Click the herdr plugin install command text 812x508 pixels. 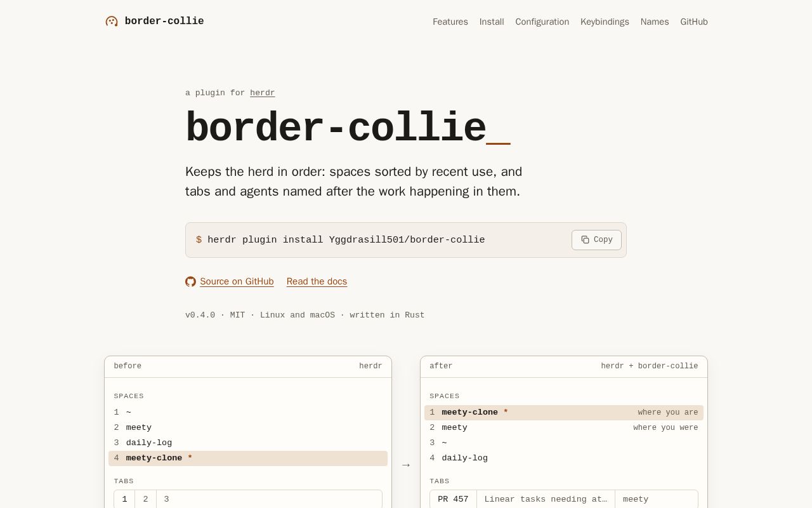point(346,240)
